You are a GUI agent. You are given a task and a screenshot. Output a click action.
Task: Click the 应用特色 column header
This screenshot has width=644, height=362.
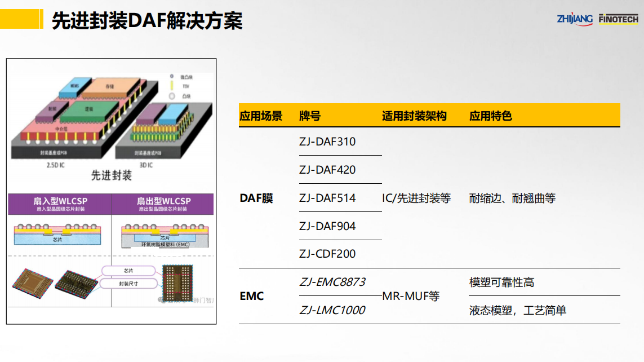coord(490,116)
